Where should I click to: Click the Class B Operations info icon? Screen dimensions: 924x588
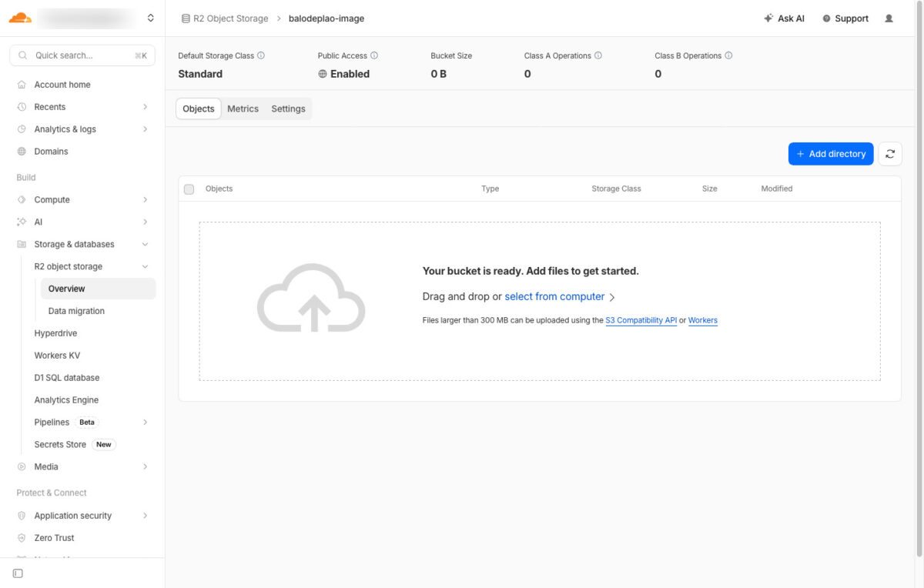tap(728, 56)
